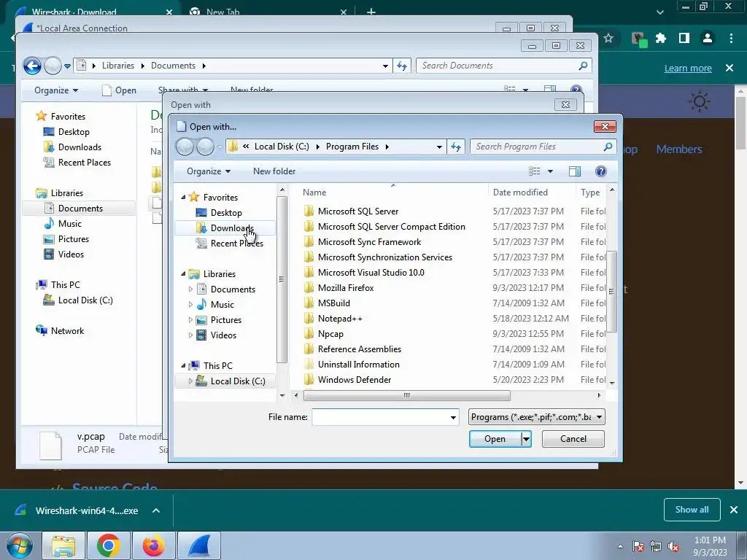Select Microsoft Visual Studio 10.0 folder
The image size is (747, 560).
click(x=371, y=273)
